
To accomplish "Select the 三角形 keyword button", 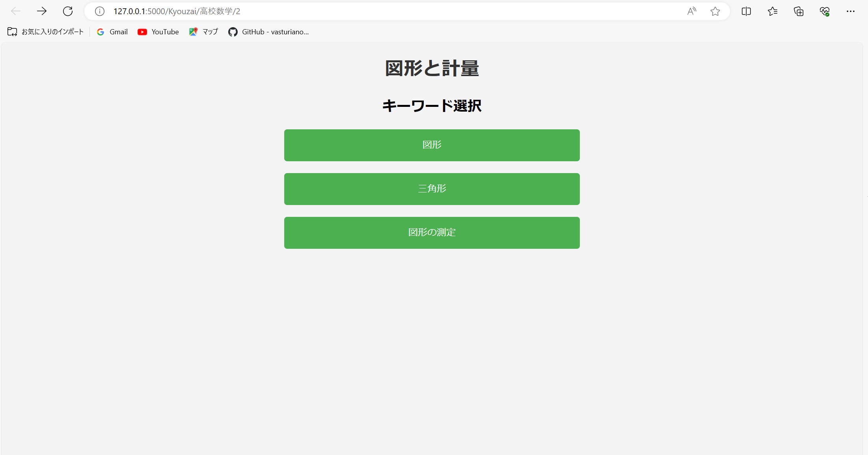I will (x=432, y=189).
